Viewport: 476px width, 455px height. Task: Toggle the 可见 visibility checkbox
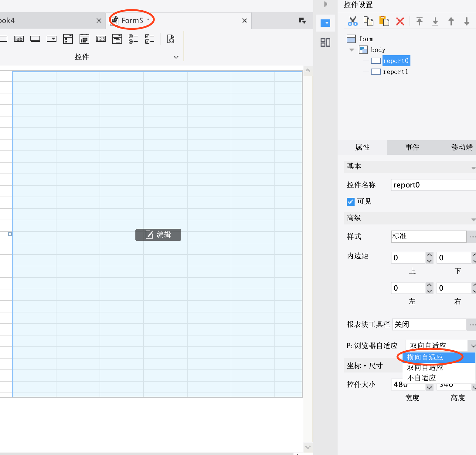[x=351, y=201]
